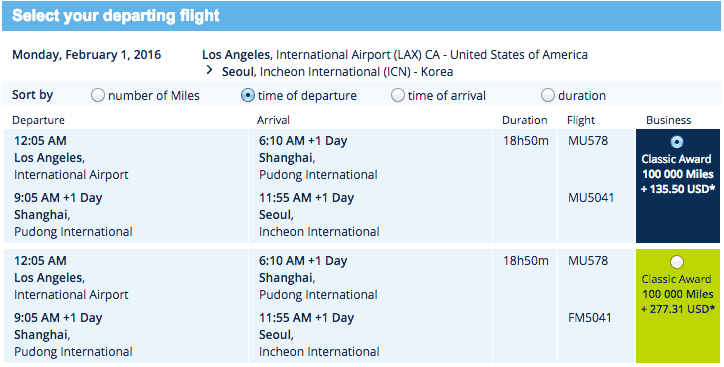Click flight number MU5041
Screen dimensions: 724x367
pos(591,198)
